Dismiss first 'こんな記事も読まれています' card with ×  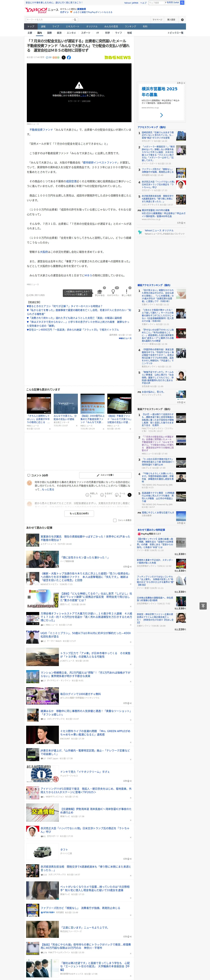coord(50,429)
